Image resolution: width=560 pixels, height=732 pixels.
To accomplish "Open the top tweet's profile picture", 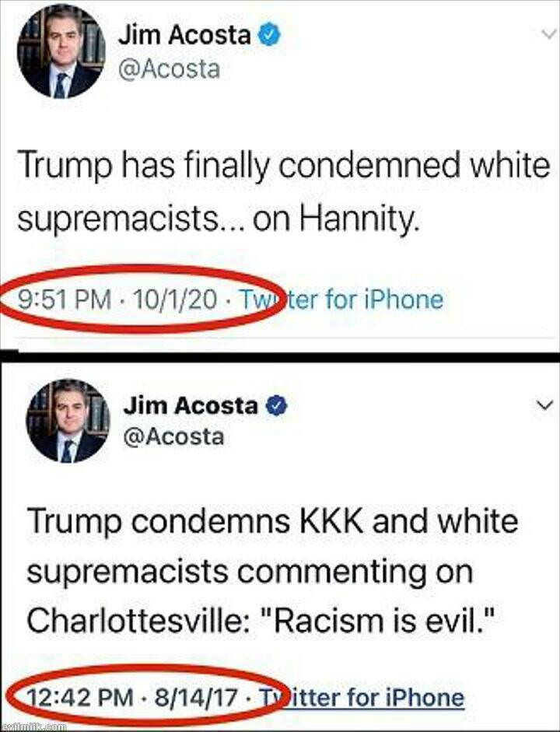I will pos(61,52).
